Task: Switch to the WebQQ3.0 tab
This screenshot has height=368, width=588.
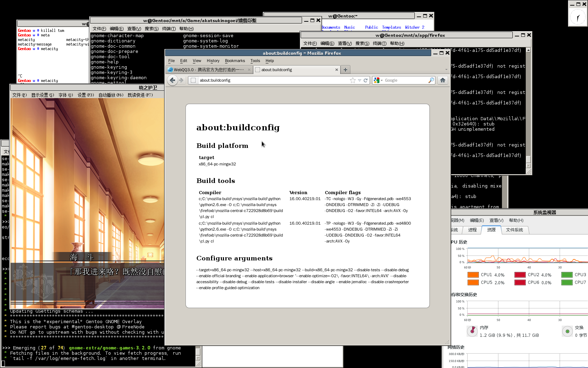Action: [x=209, y=70]
